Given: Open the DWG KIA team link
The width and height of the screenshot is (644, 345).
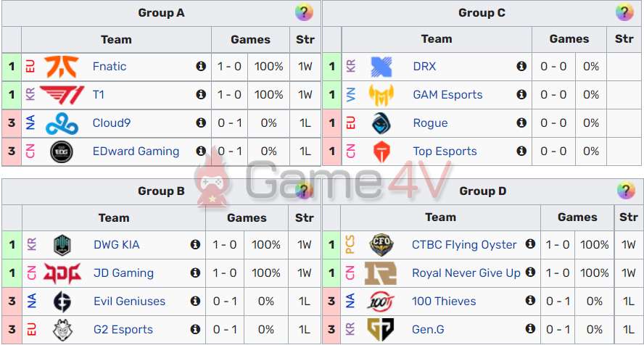Looking at the screenshot, I should [116, 245].
